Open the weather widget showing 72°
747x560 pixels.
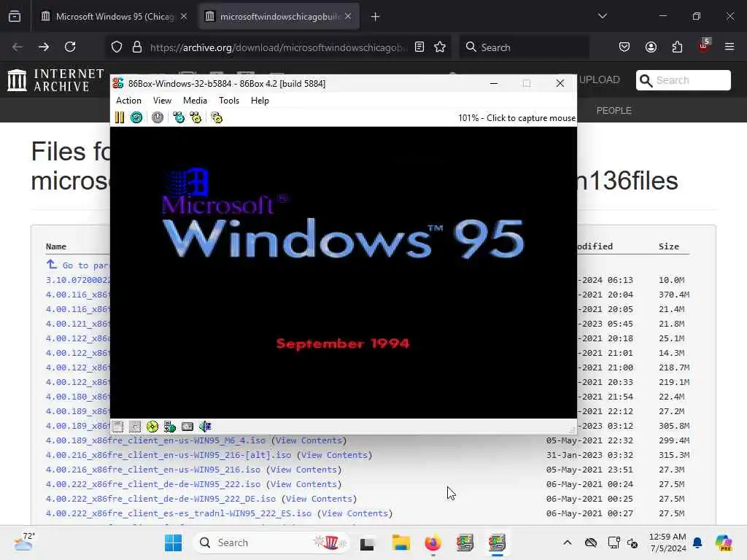pyautogui.click(x=23, y=542)
